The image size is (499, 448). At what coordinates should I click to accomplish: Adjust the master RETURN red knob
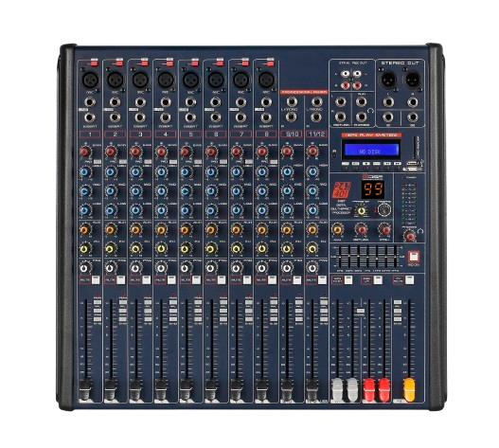[x=361, y=229]
